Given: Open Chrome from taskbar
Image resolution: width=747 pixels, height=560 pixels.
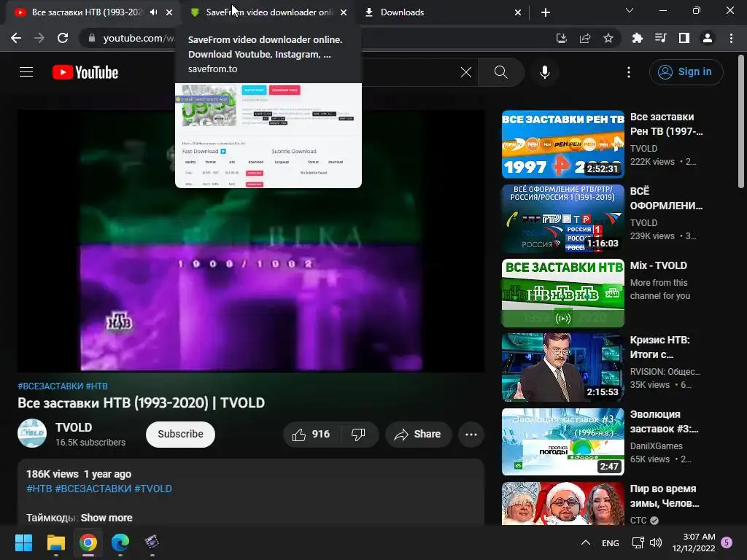Looking at the screenshot, I should click(88, 542).
